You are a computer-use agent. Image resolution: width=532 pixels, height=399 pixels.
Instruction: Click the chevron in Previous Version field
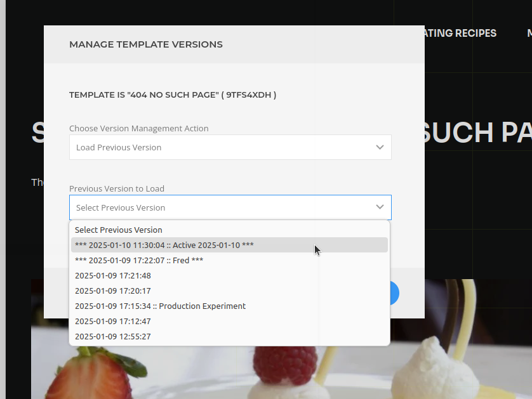[380, 207]
